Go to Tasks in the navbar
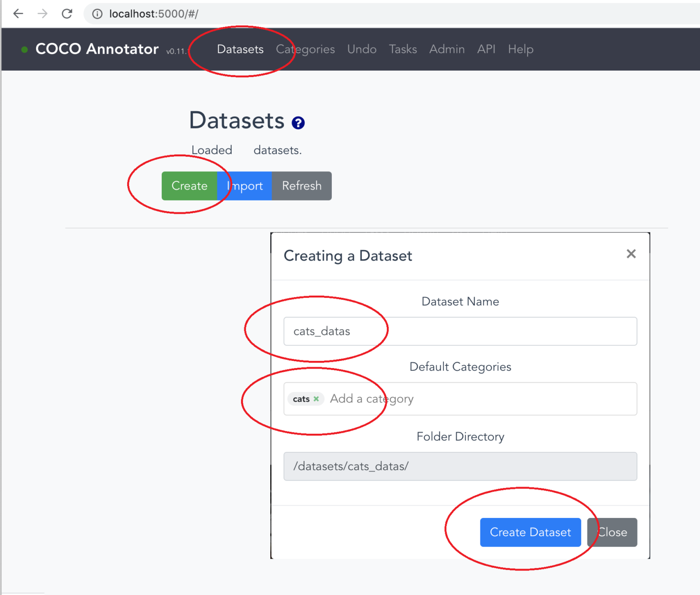700x595 pixels. pos(403,49)
